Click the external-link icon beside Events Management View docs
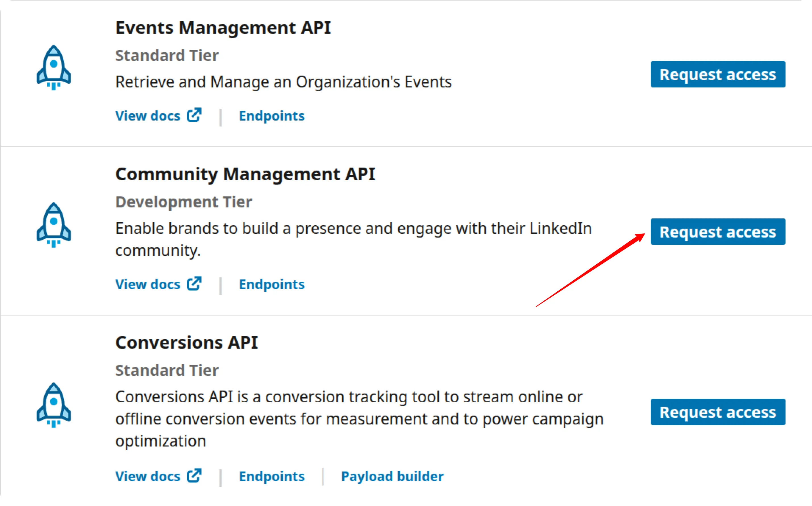This screenshot has height=506, width=812. pyautogui.click(x=194, y=116)
